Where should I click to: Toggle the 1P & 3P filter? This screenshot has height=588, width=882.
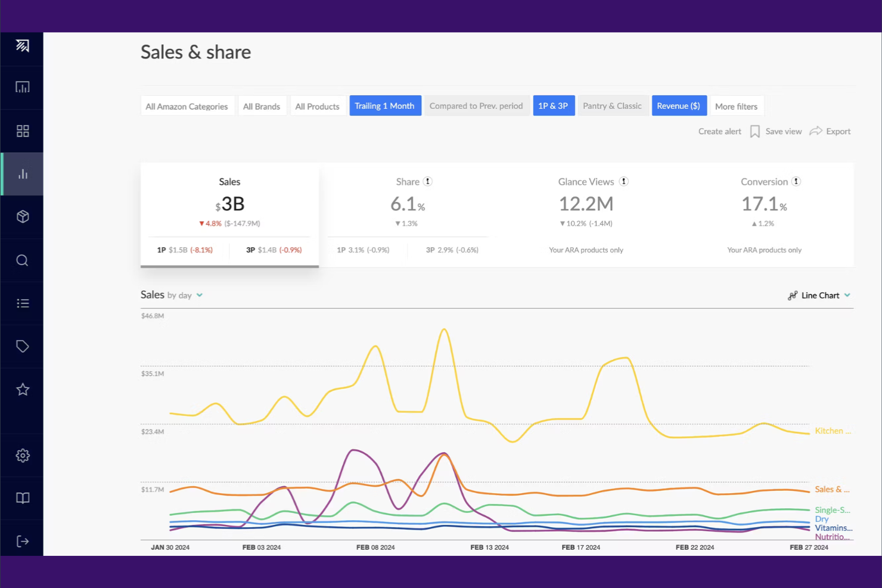click(554, 105)
